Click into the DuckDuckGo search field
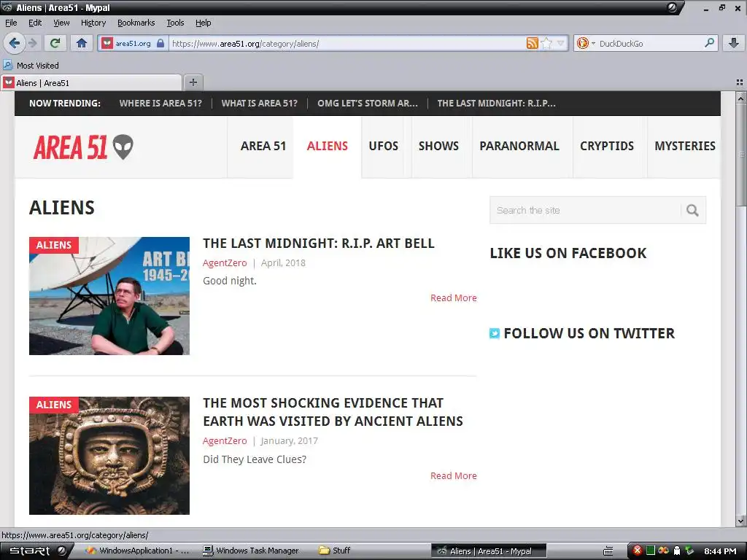This screenshot has height=560, width=747. [650, 43]
